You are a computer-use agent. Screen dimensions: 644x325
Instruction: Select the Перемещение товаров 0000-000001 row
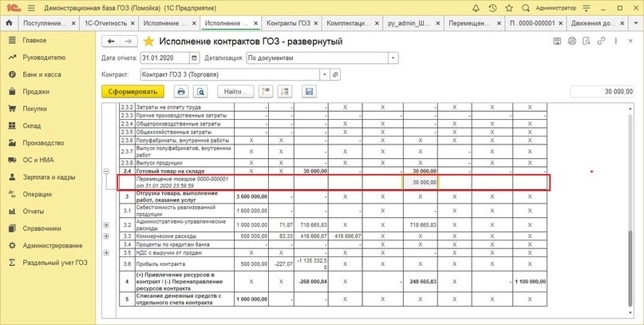tap(334, 182)
